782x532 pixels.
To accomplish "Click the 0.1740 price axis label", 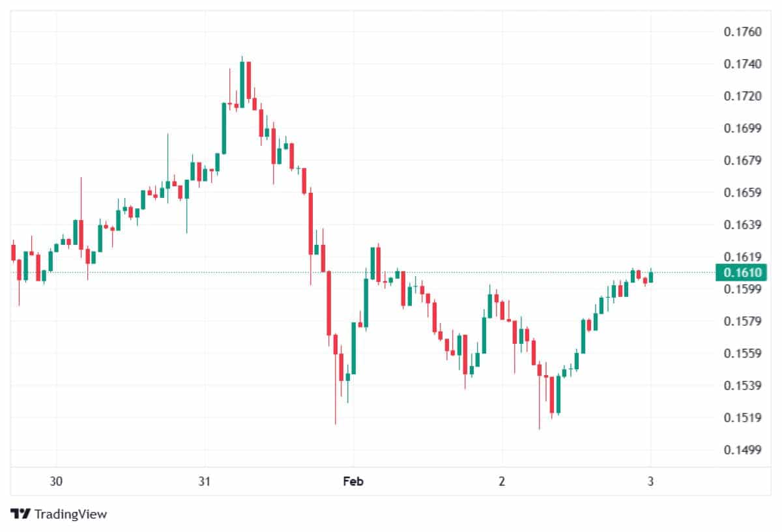I will 743,64.
